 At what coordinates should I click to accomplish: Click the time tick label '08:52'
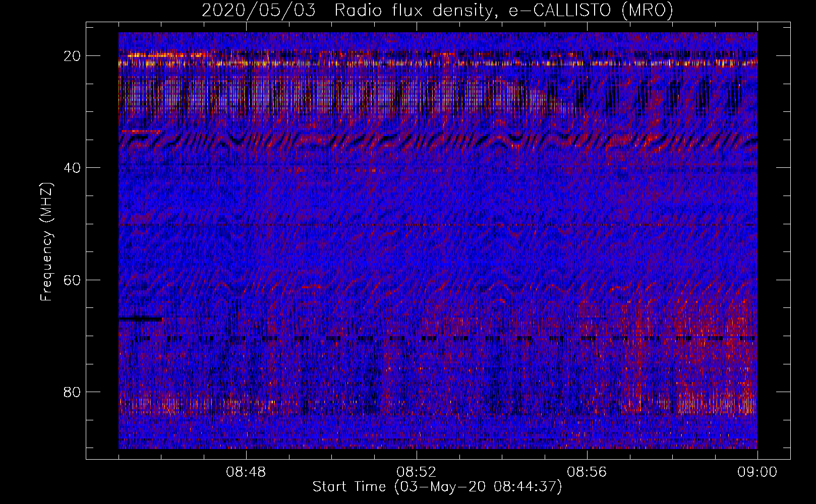417,472
